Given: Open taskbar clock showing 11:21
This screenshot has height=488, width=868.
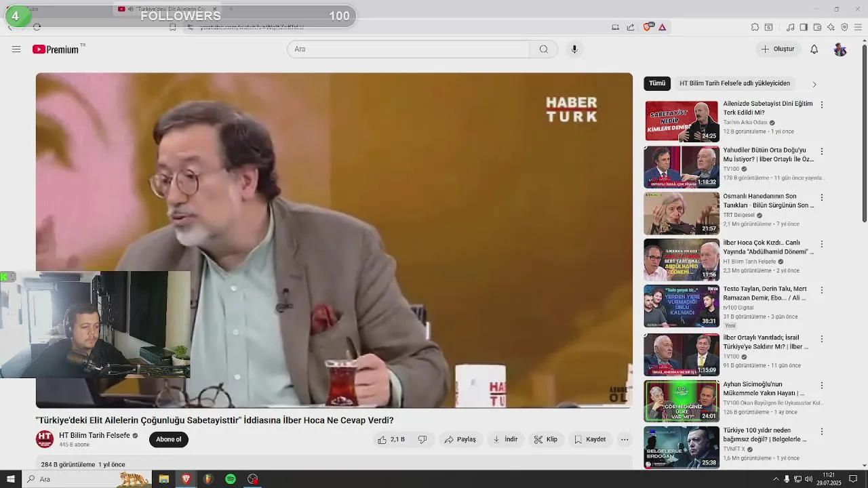Looking at the screenshot, I should pyautogui.click(x=829, y=479).
